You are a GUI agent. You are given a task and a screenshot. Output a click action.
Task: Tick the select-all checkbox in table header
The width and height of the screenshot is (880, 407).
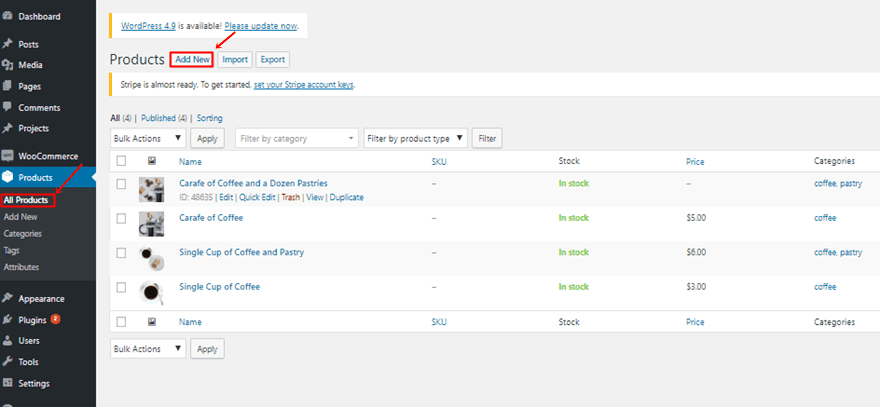point(121,161)
